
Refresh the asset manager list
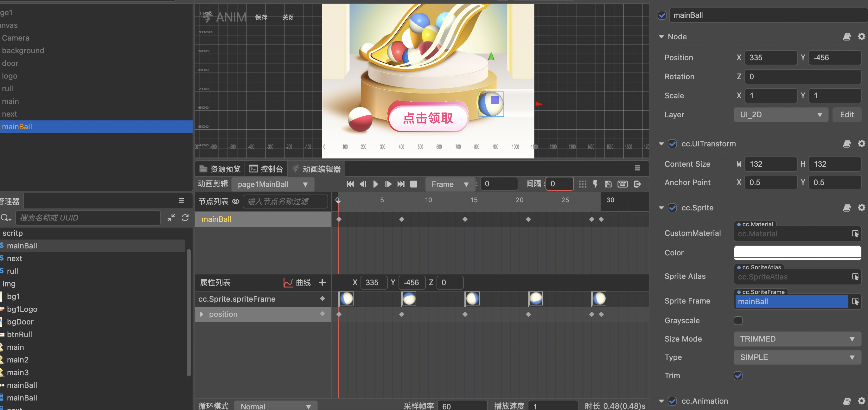point(185,218)
